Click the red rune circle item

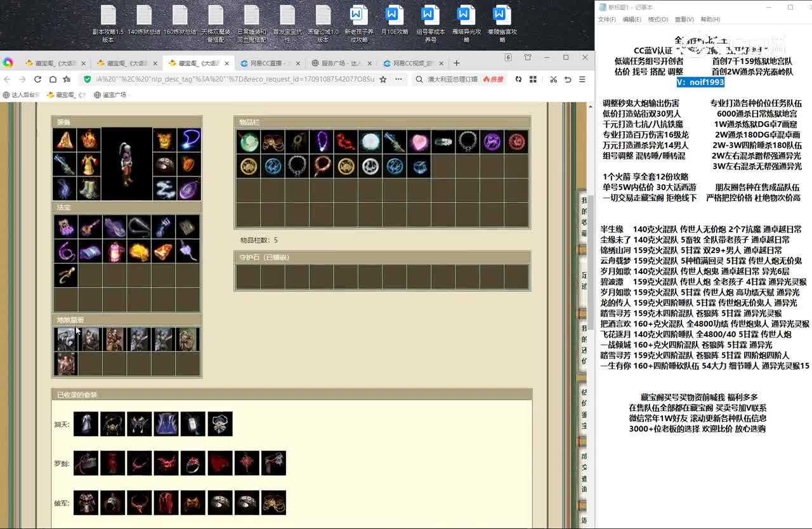click(516, 142)
